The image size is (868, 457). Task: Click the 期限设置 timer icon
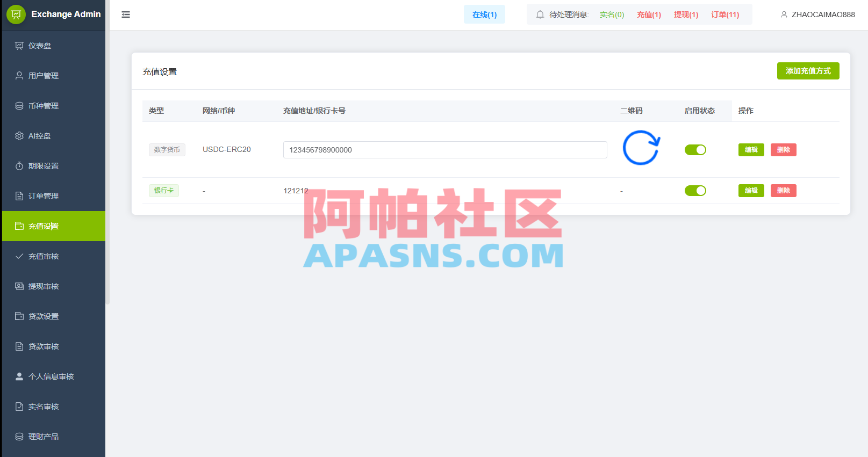[19, 166]
